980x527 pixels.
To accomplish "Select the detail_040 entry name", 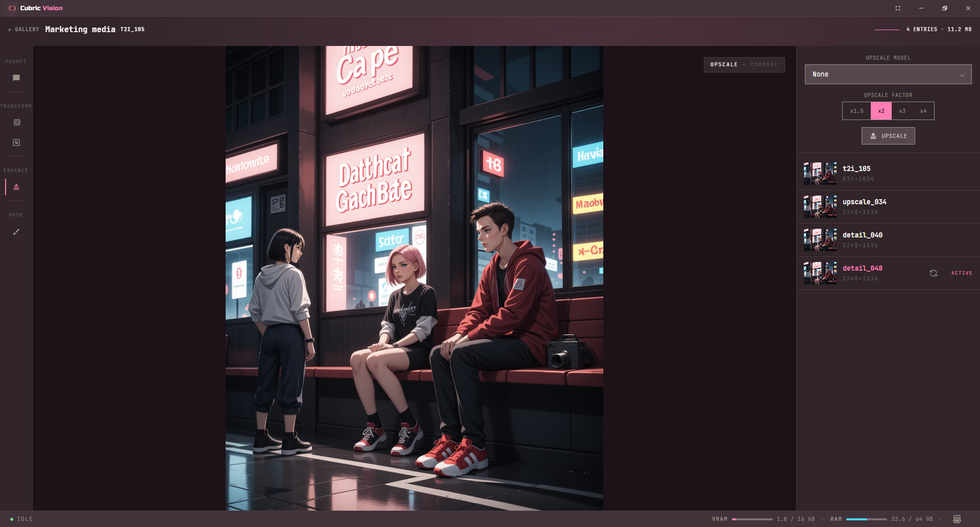I will coord(863,235).
